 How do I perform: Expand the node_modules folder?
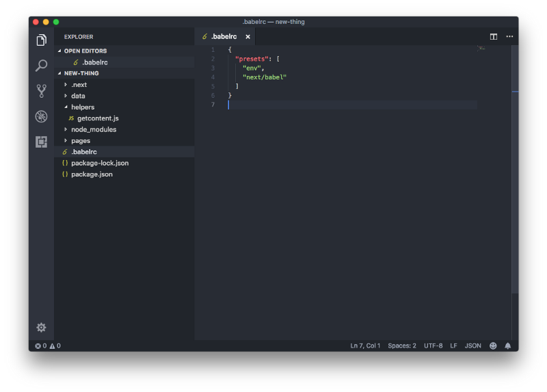pos(94,129)
